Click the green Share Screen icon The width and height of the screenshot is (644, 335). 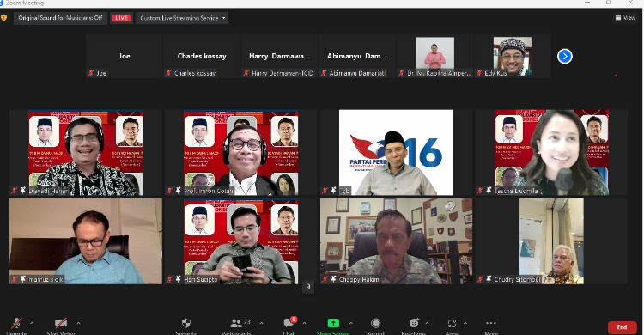click(333, 323)
